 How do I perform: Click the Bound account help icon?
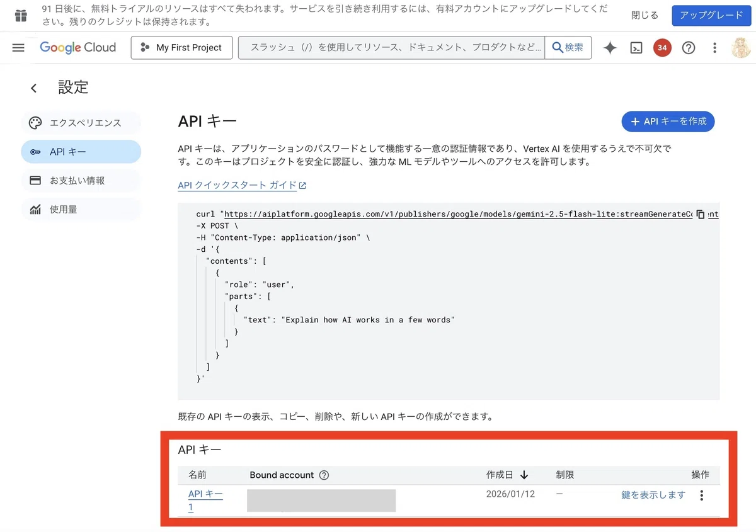(x=324, y=475)
